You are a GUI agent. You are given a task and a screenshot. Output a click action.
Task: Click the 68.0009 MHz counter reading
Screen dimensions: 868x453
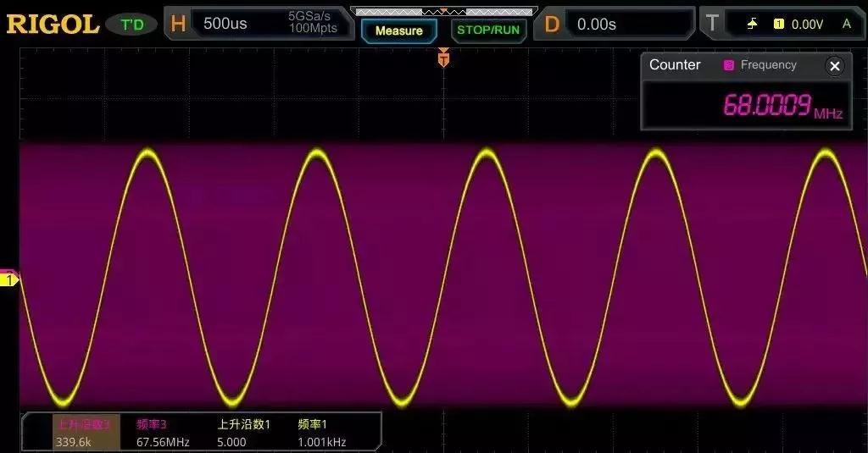pyautogui.click(x=782, y=104)
